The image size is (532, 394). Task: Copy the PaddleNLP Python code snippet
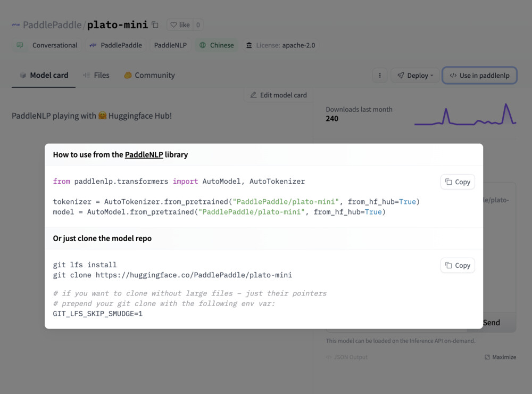coord(458,182)
